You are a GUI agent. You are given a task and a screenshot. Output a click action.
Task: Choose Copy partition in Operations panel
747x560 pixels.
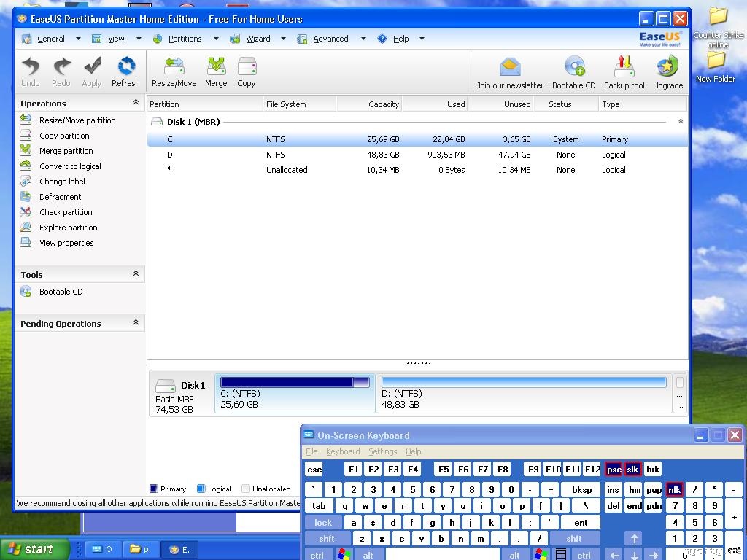[x=64, y=136]
